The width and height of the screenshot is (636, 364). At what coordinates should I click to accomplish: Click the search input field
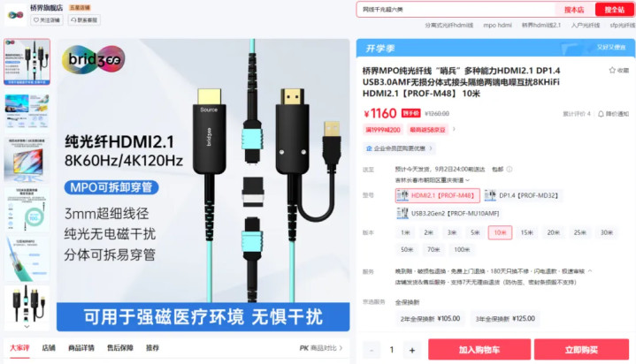[x=456, y=10]
